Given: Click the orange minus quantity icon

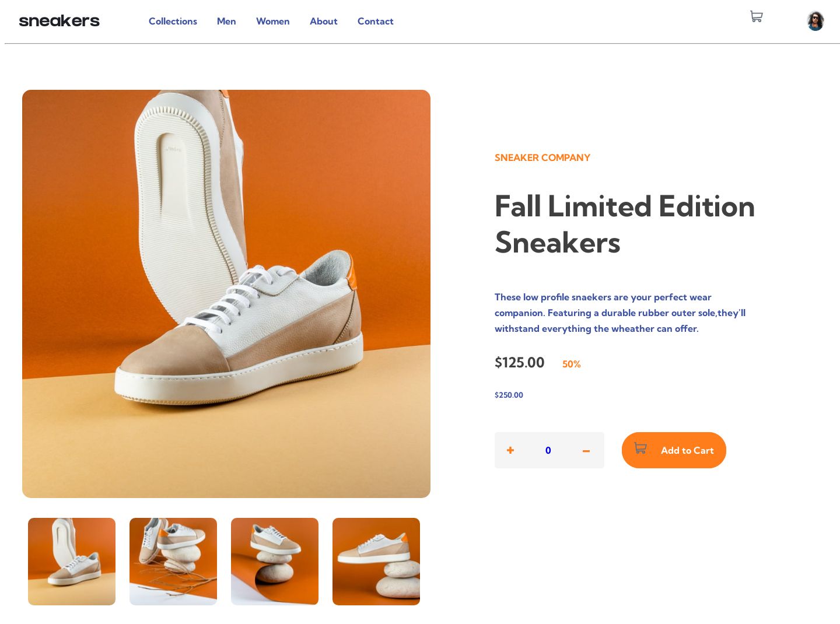Looking at the screenshot, I should tap(586, 451).
